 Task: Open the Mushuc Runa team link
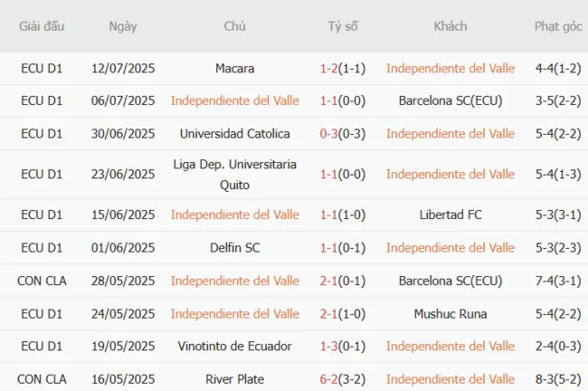pos(450,313)
